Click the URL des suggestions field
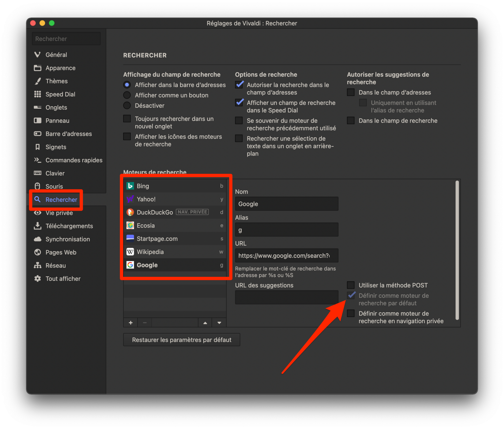 [x=287, y=297]
